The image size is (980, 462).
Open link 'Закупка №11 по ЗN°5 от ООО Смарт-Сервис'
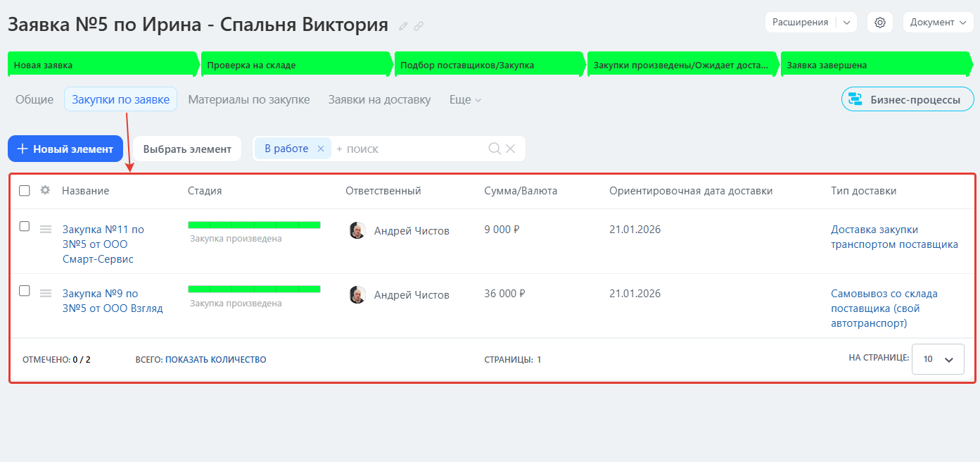pyautogui.click(x=103, y=244)
